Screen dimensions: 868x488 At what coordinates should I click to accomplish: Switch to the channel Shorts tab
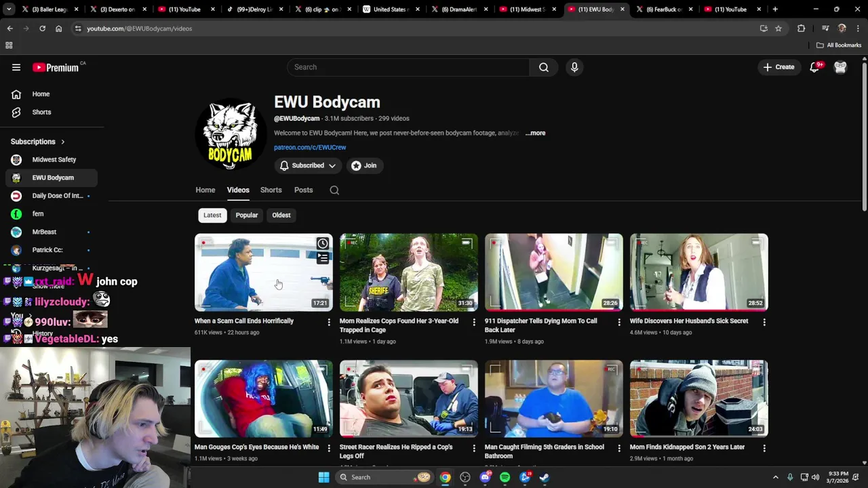coord(271,190)
